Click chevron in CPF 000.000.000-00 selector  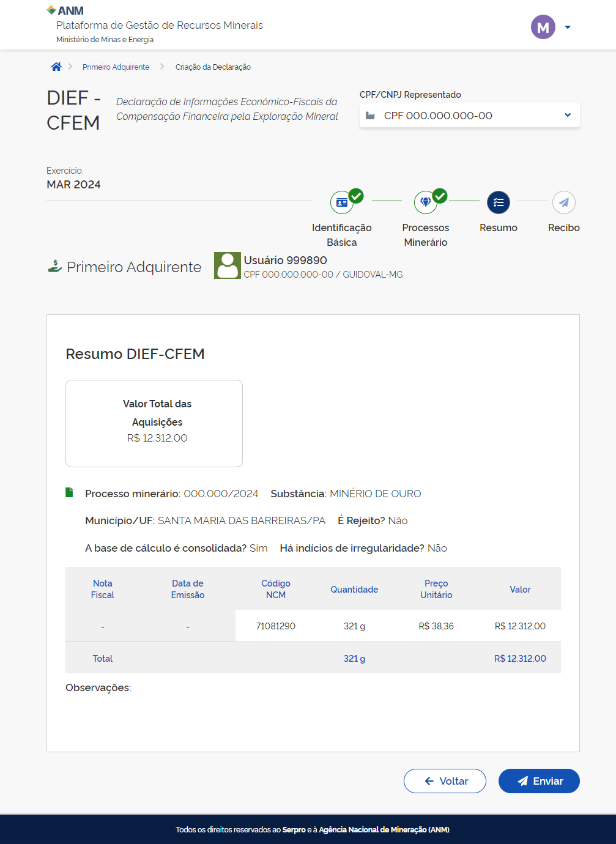[568, 115]
